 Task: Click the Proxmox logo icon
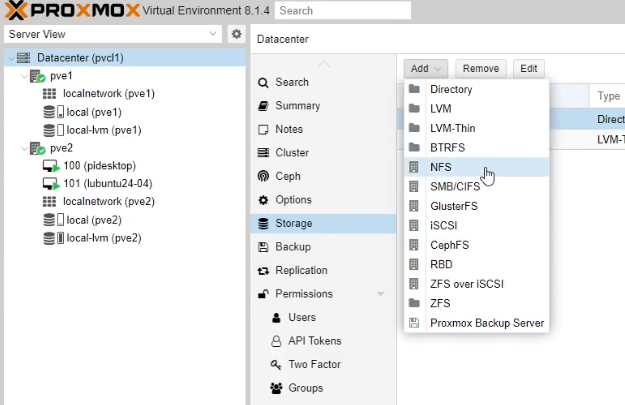pyautogui.click(x=16, y=10)
